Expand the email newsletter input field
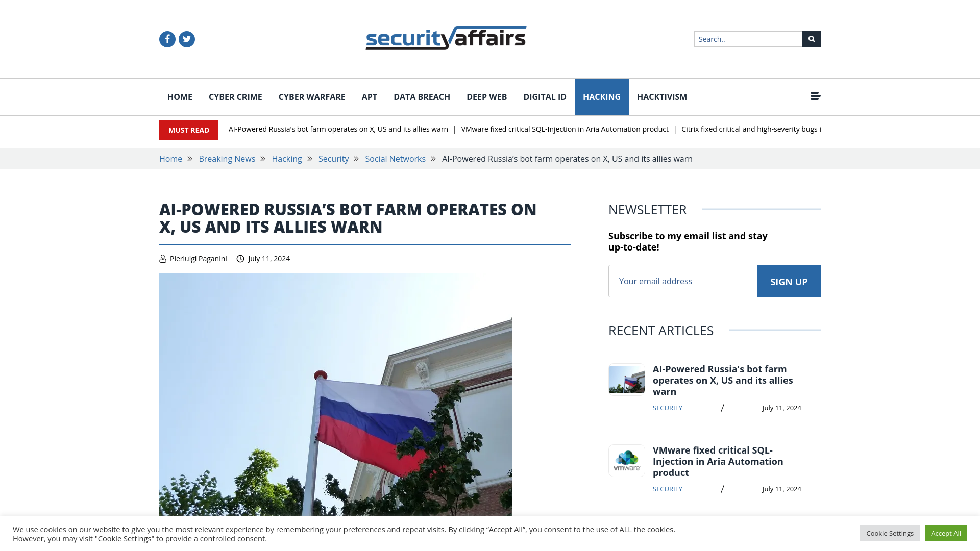The height and width of the screenshot is (551, 980). [682, 281]
